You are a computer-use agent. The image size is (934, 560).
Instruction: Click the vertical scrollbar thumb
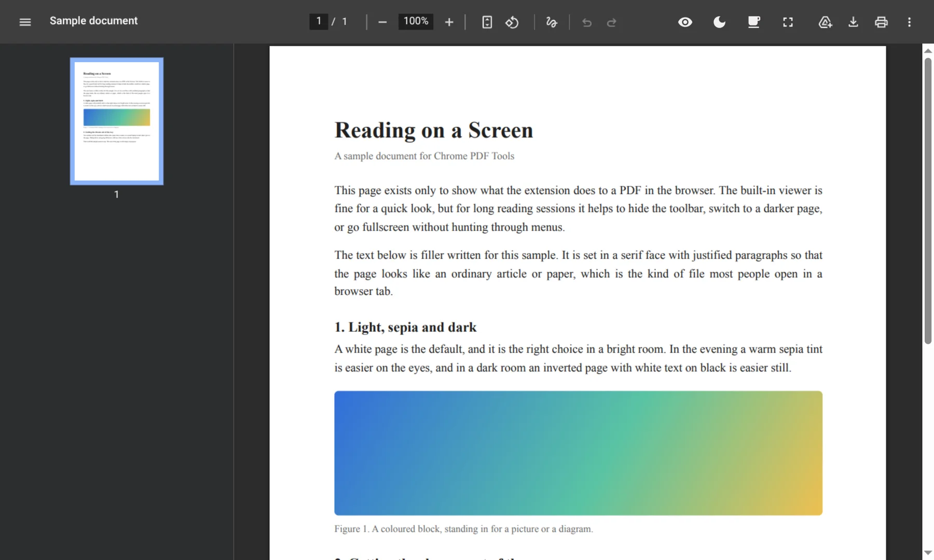click(928, 201)
